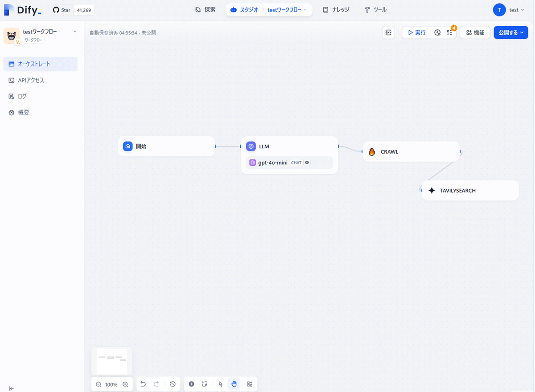Image resolution: width=535 pixels, height=392 pixels.
Task: Click the zoom in magnifier control
Action: pyautogui.click(x=125, y=384)
